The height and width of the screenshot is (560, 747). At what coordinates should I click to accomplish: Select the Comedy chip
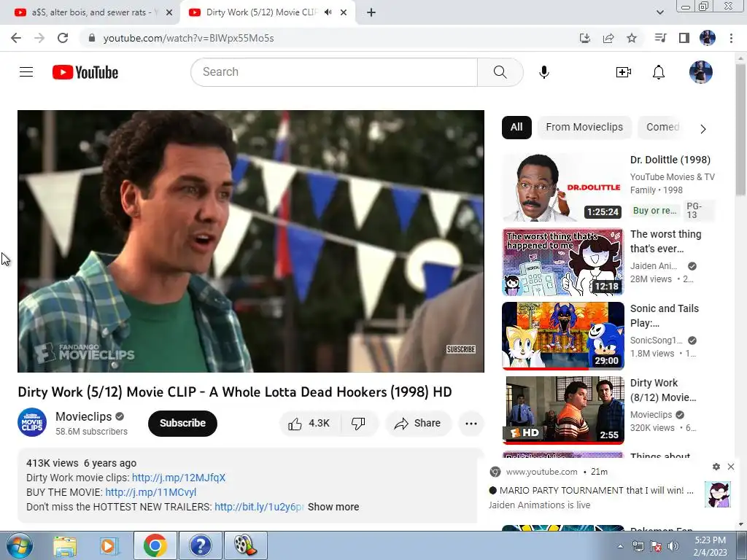662,128
